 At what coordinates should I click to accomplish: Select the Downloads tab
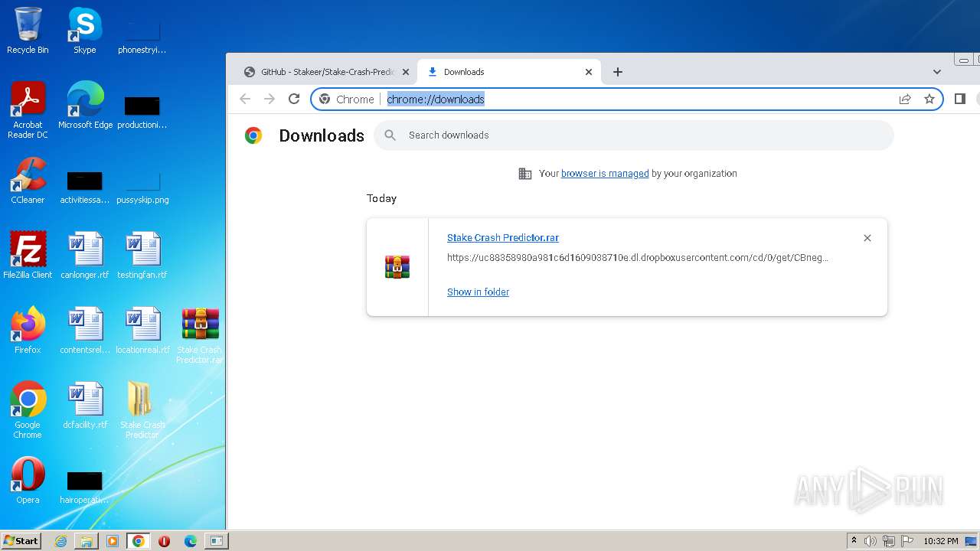(509, 72)
